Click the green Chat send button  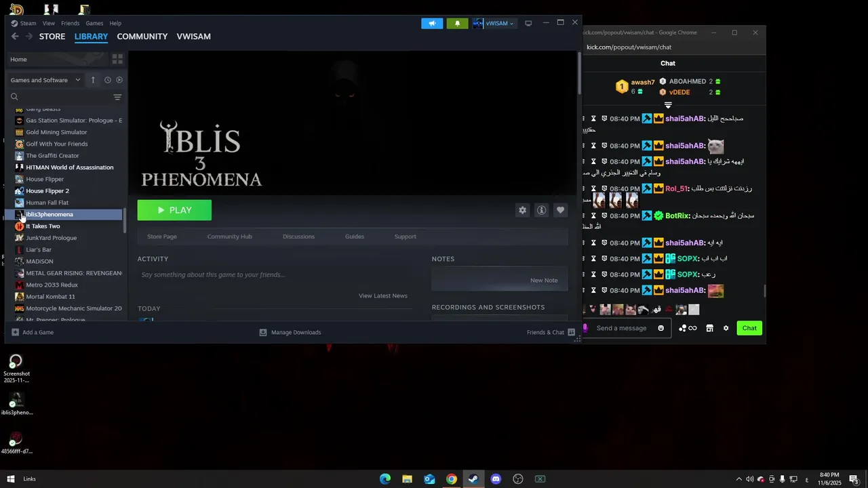coord(749,328)
